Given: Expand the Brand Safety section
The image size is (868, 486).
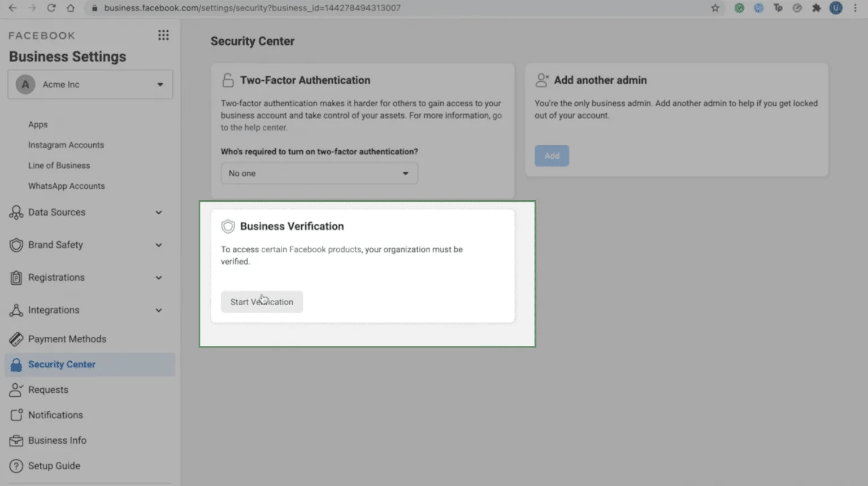Looking at the screenshot, I should point(159,245).
